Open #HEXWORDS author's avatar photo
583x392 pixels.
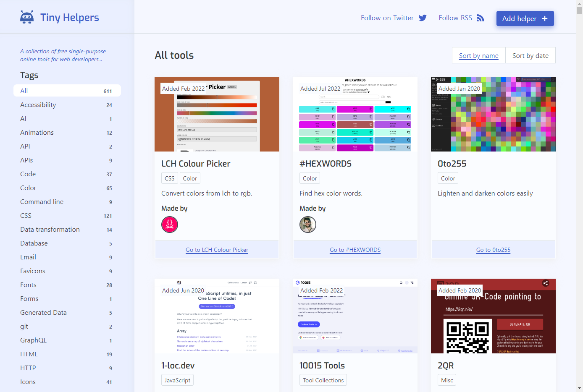[308, 225]
